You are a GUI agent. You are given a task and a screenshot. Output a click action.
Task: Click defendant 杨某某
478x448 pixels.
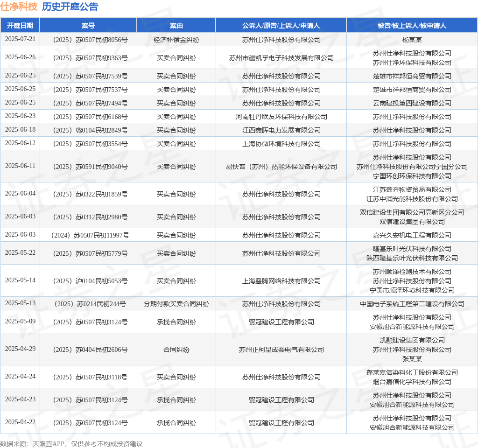pos(412,40)
